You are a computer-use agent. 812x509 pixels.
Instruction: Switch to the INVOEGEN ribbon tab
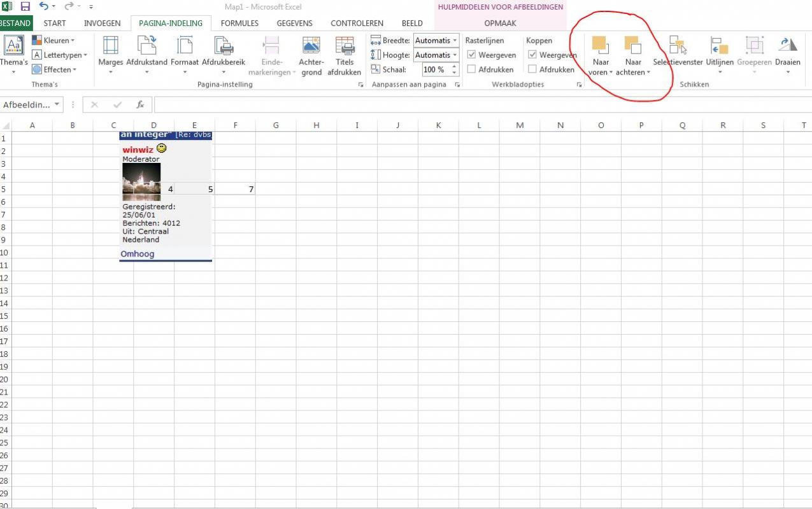(102, 23)
